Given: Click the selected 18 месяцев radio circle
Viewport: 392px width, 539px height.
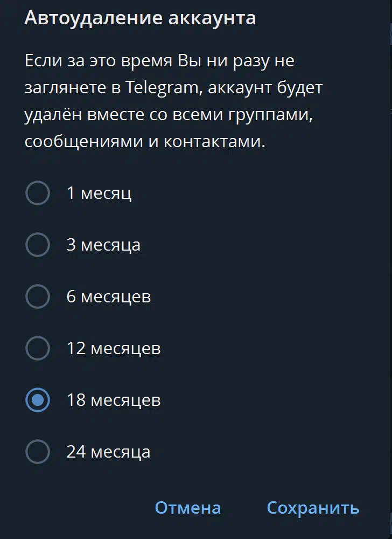Looking at the screenshot, I should pos(38,400).
